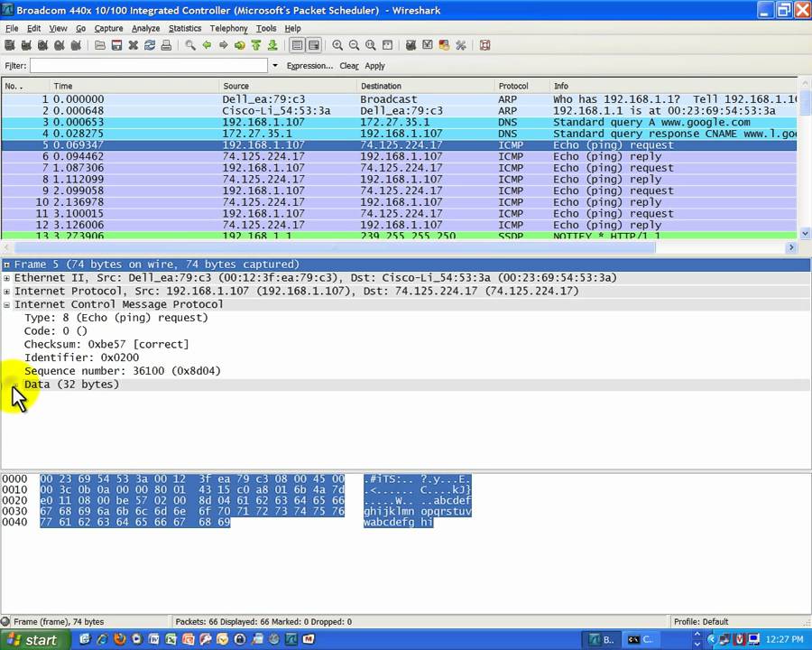Select packet 6 Echo ping reply row
The height and width of the screenshot is (650, 812).
[x=399, y=156]
